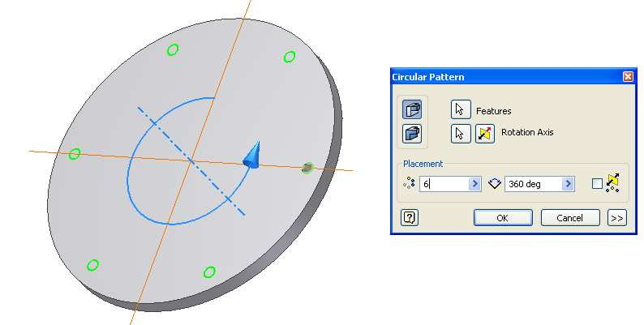The height and width of the screenshot is (325, 644).
Task: Click the Placement group label
Action: (x=423, y=164)
